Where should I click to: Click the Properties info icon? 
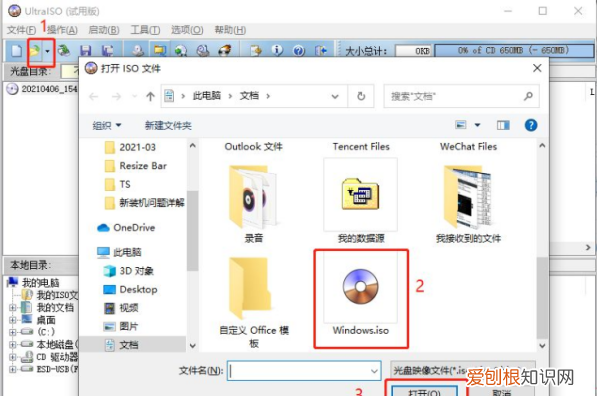coord(277,50)
